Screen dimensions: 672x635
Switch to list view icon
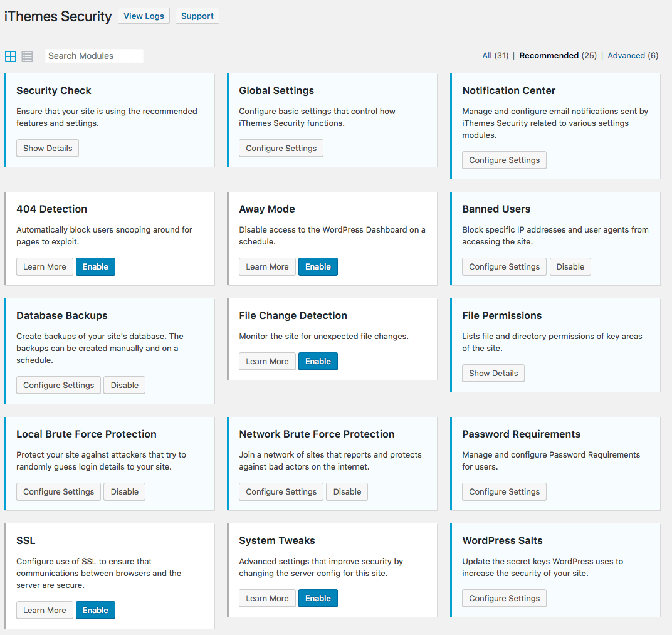(x=28, y=56)
